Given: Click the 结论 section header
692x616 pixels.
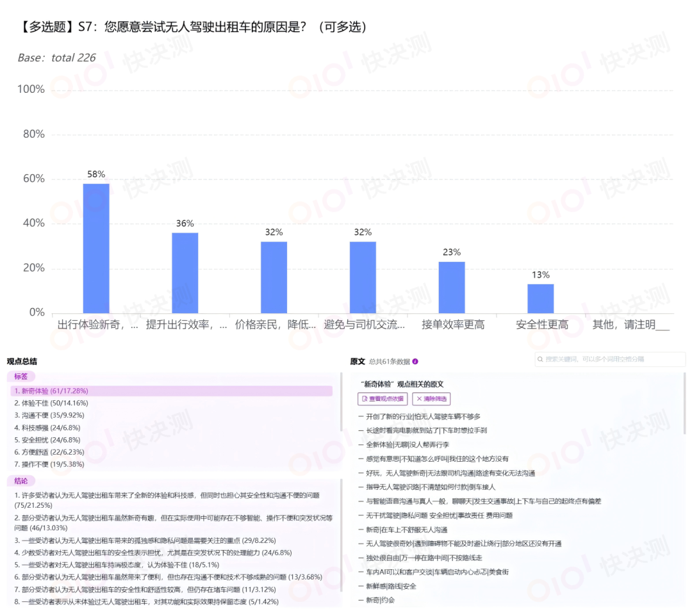Looking at the screenshot, I should pyautogui.click(x=21, y=481).
